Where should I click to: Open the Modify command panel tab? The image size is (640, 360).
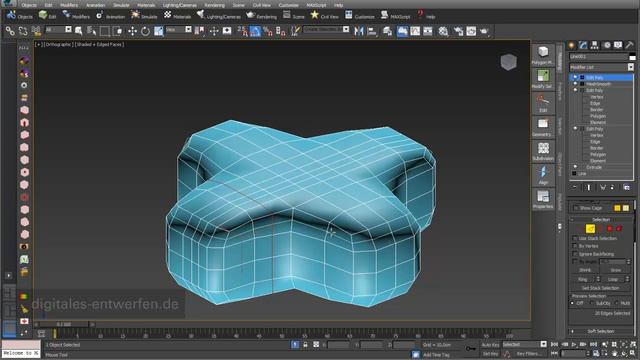click(583, 45)
